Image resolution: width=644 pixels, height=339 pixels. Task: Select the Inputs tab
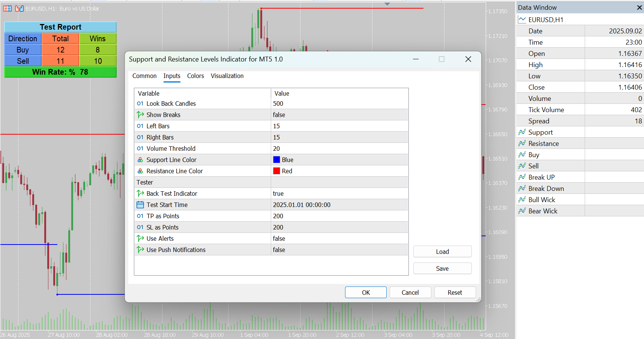coord(172,76)
